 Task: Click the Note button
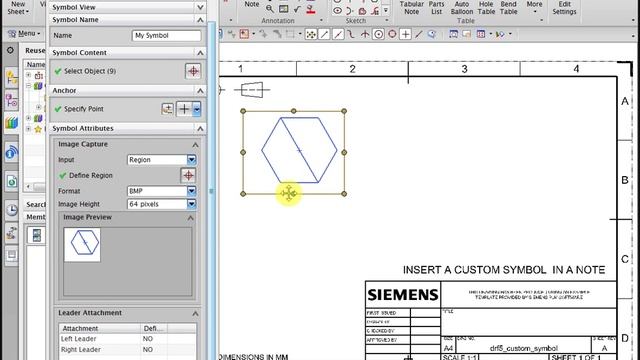(252, 4)
